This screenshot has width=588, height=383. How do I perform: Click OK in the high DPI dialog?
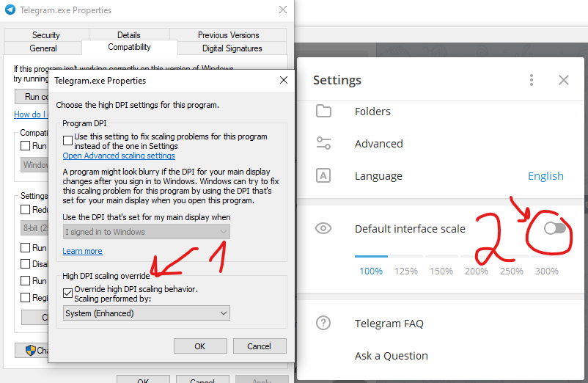[200, 346]
